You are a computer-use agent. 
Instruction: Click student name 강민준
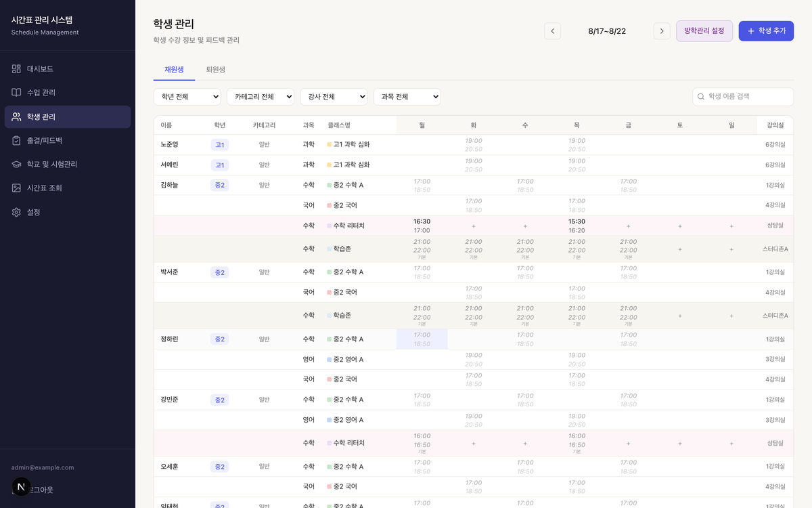170,400
